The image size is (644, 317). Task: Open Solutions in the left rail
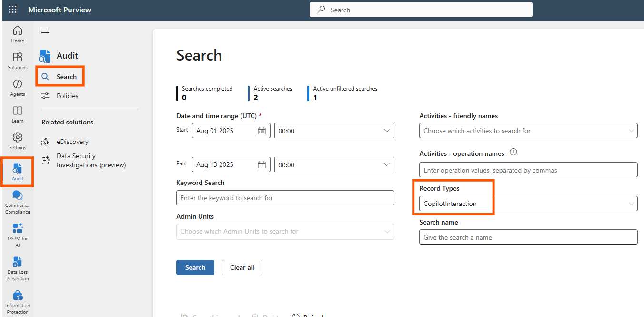[x=18, y=61]
